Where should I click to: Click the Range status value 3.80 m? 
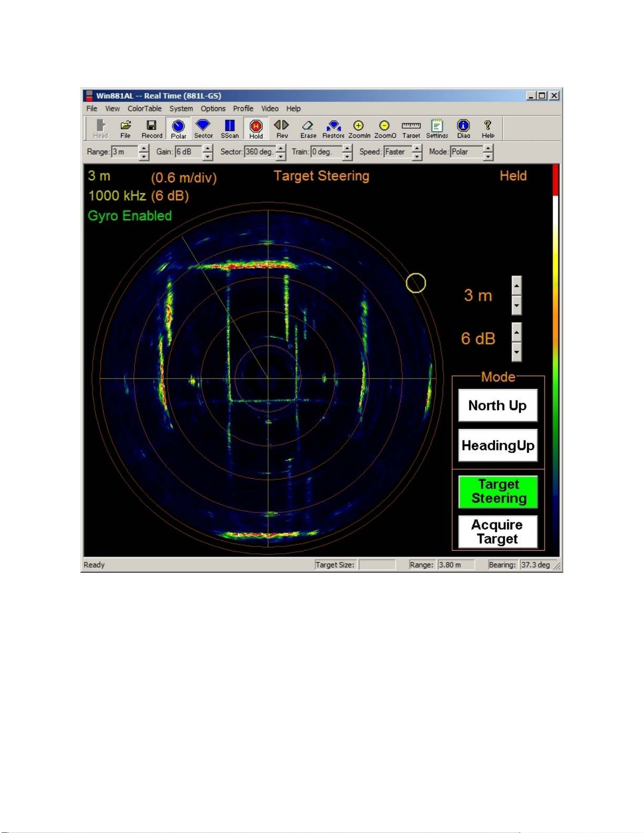pos(456,565)
